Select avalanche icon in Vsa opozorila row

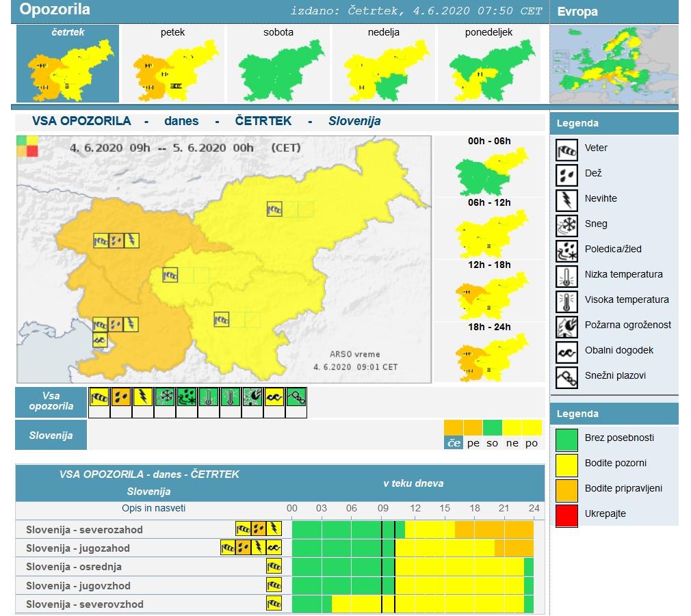296,397
